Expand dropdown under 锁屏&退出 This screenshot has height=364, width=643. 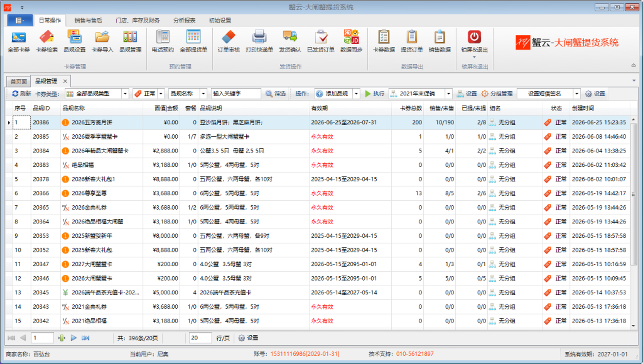pyautogui.click(x=475, y=57)
